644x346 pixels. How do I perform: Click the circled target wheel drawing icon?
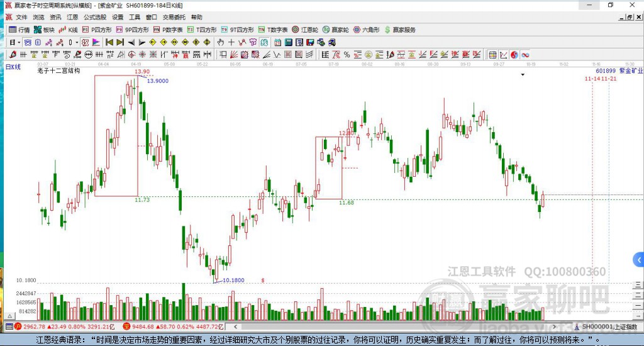tap(131, 55)
